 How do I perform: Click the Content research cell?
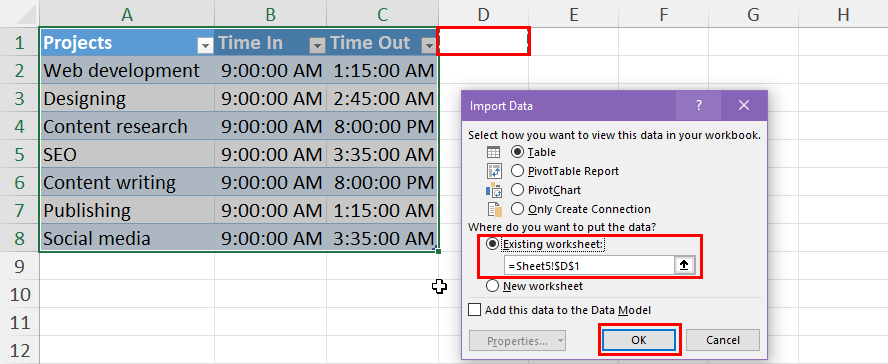tap(127, 126)
